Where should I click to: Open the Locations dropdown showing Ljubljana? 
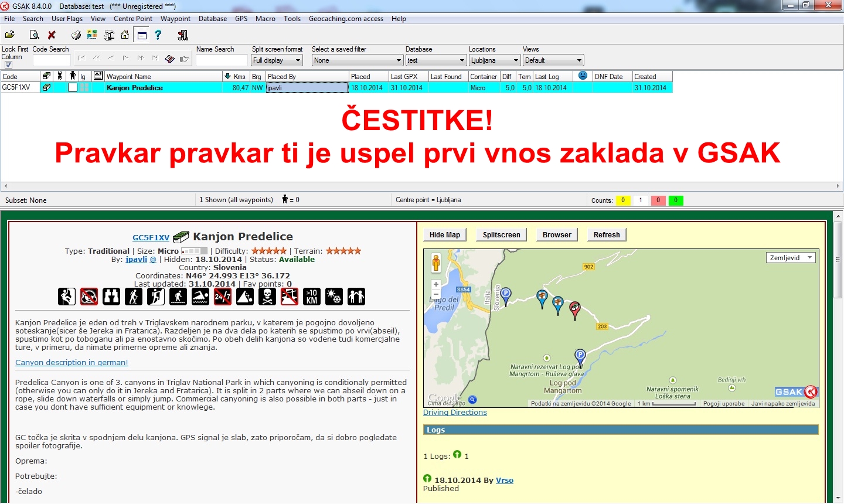[x=495, y=60]
